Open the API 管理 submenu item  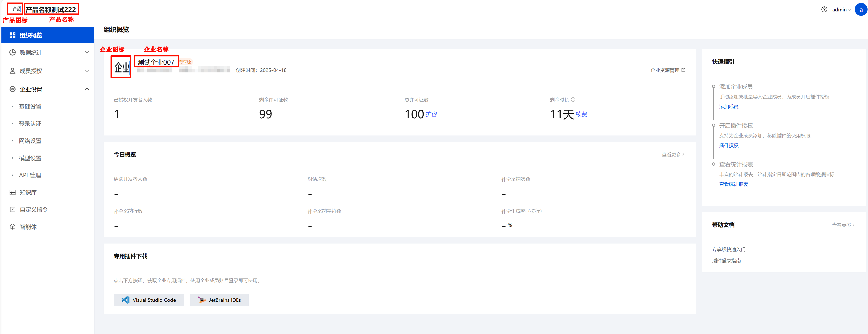(x=30, y=175)
